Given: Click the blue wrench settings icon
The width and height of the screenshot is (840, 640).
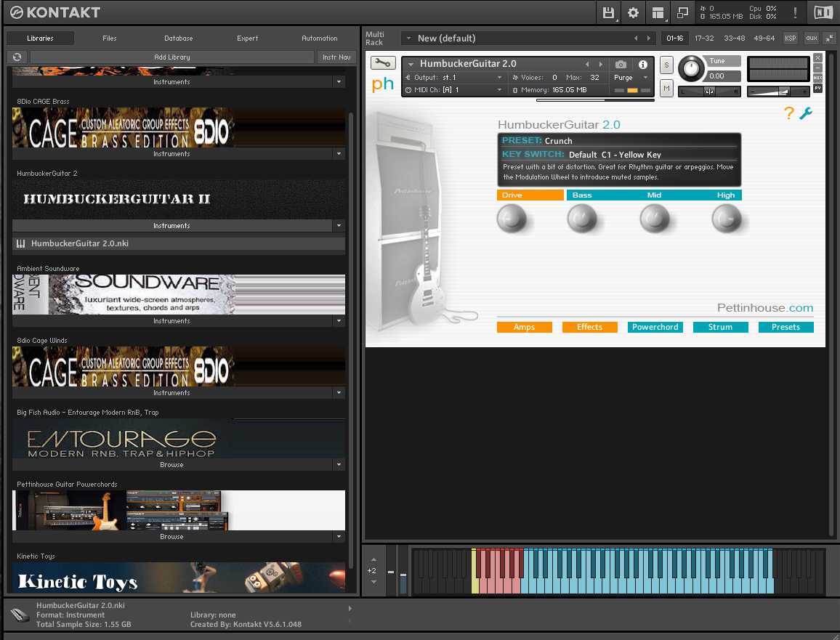Looking at the screenshot, I should pos(806,113).
